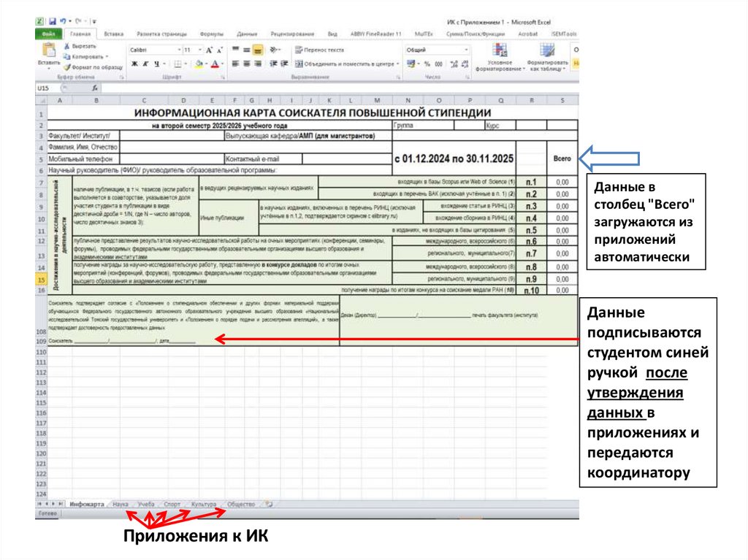This screenshot has height=560, width=748.
Task: Click the 000 comma style icon
Action: pyautogui.click(x=438, y=64)
